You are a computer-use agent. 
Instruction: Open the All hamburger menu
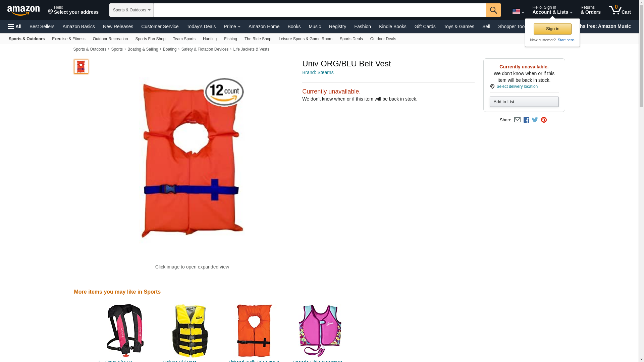pyautogui.click(x=15, y=26)
